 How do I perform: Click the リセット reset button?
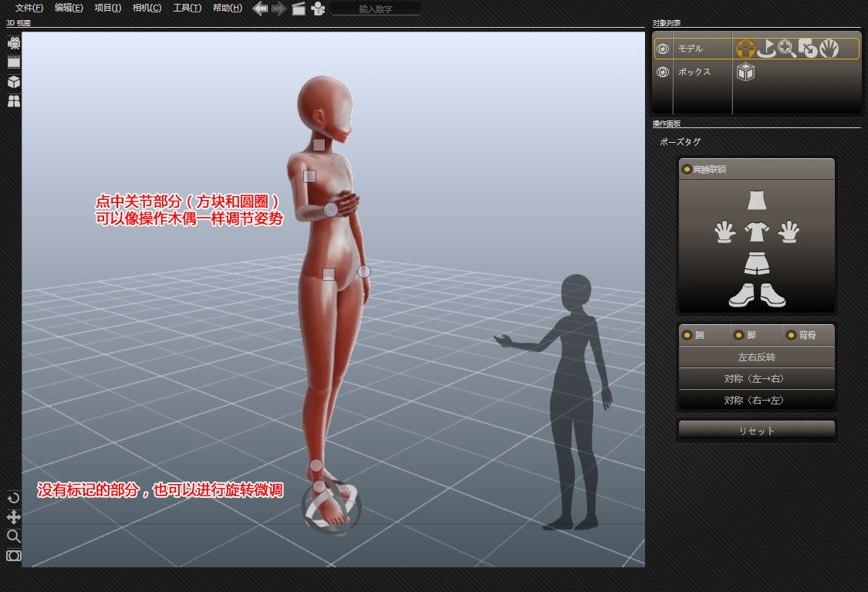(x=756, y=431)
